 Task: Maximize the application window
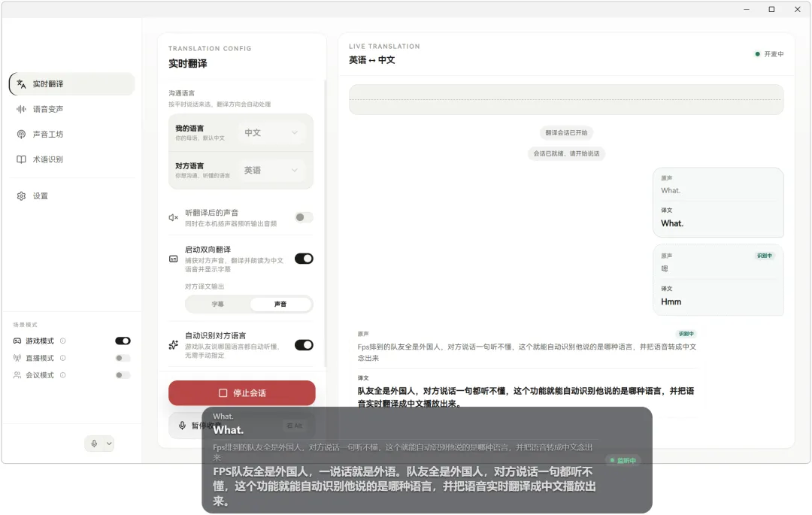point(771,9)
